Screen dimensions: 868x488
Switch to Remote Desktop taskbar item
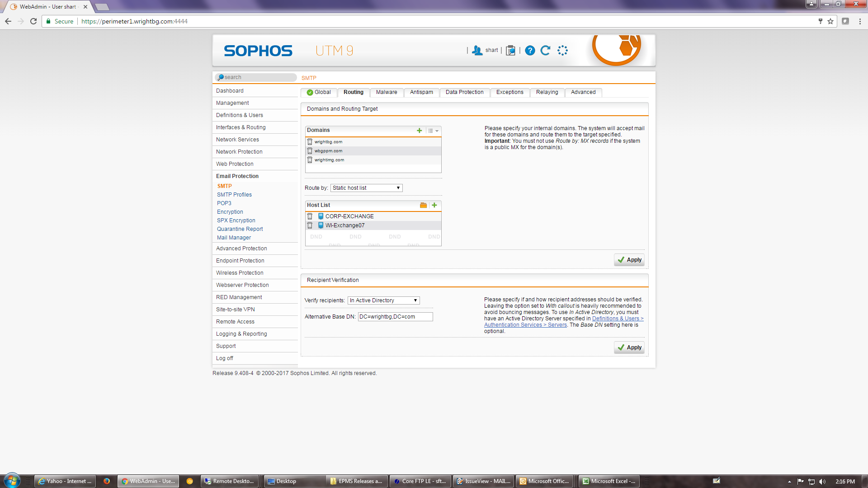click(230, 481)
